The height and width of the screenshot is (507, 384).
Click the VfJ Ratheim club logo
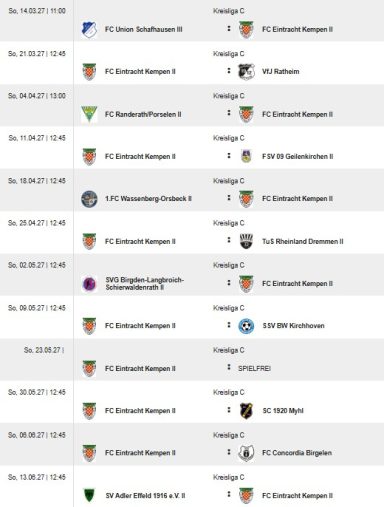pyautogui.click(x=246, y=72)
